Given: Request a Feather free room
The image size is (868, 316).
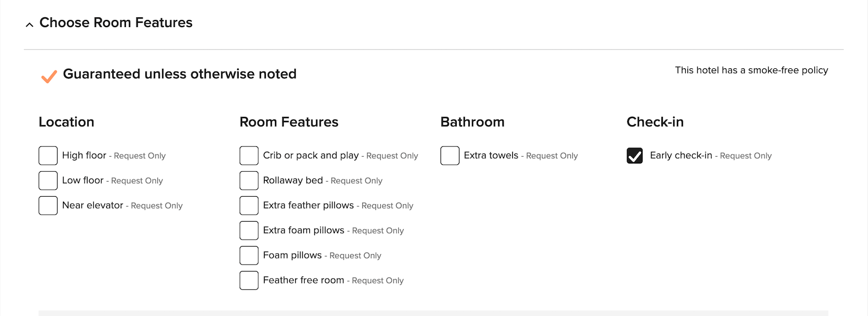Looking at the screenshot, I should coord(248,280).
